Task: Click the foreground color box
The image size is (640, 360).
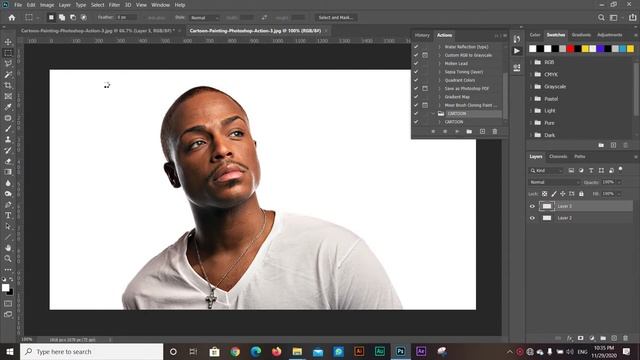Action: pos(5,288)
